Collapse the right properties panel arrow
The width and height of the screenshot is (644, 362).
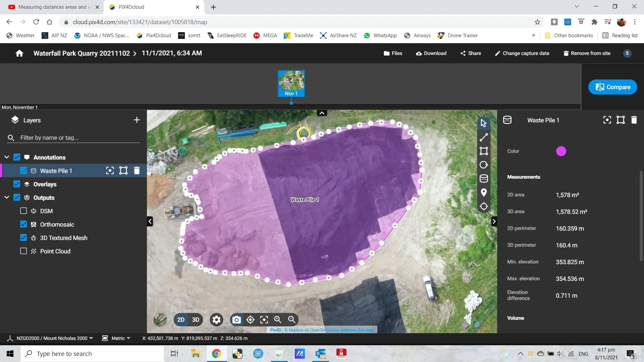[494, 221]
